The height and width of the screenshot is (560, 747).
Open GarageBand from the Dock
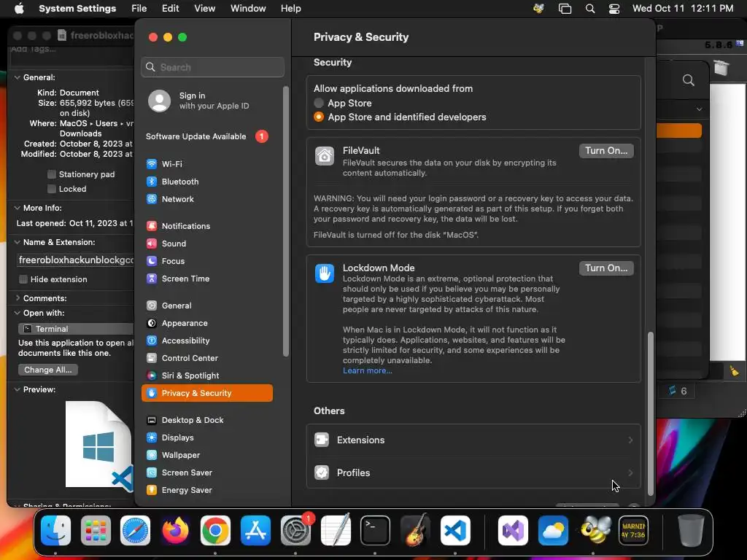[415, 531]
